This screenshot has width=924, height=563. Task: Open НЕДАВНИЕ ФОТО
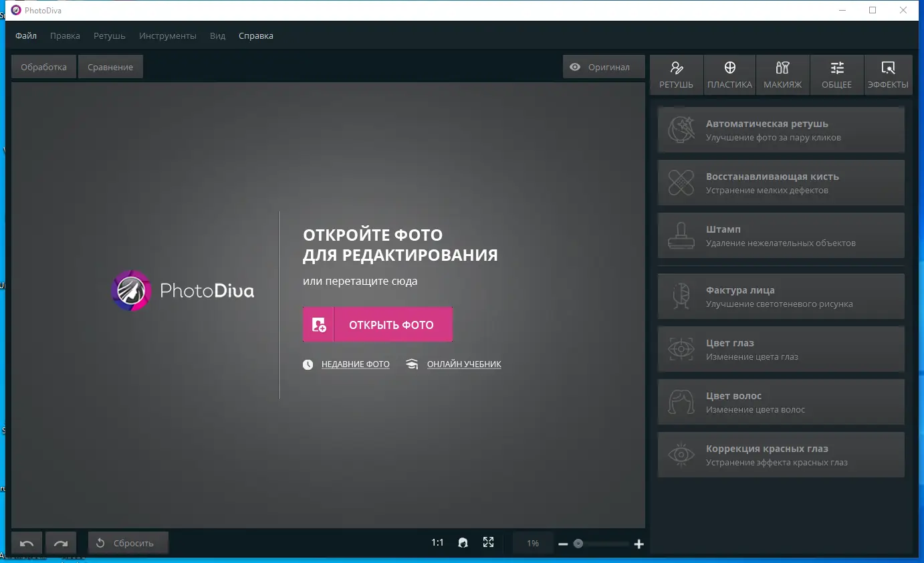pos(354,364)
